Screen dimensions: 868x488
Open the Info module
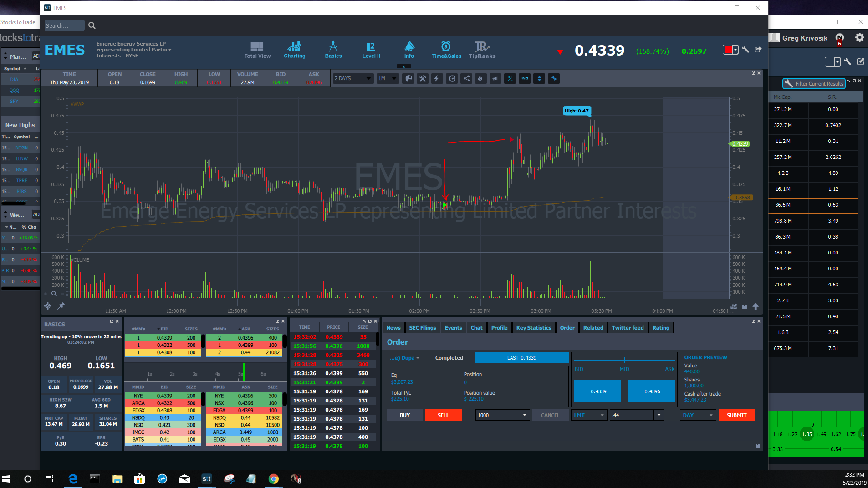point(409,50)
